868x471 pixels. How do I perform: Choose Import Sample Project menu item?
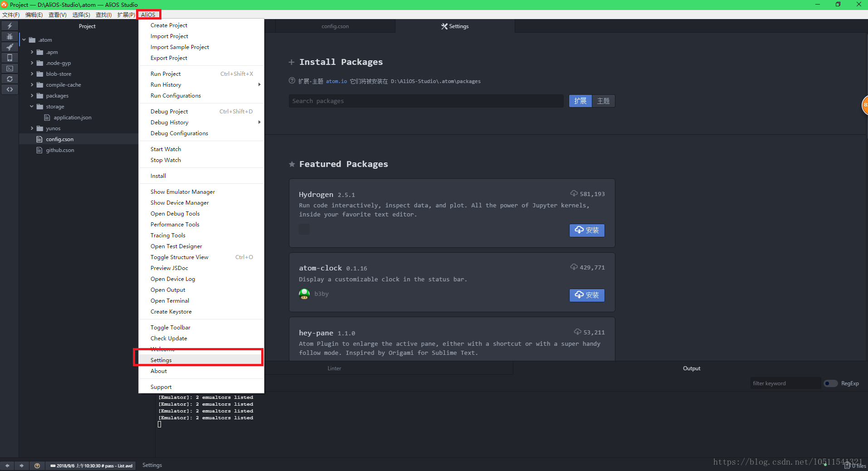point(201,47)
